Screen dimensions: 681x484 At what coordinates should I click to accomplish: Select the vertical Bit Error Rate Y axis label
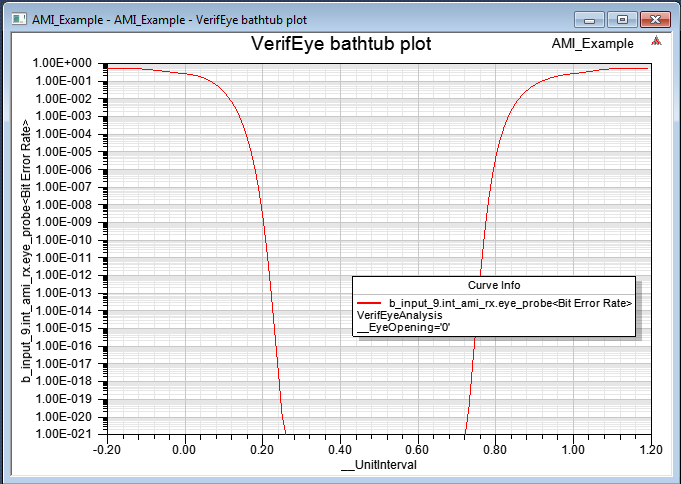coord(26,251)
